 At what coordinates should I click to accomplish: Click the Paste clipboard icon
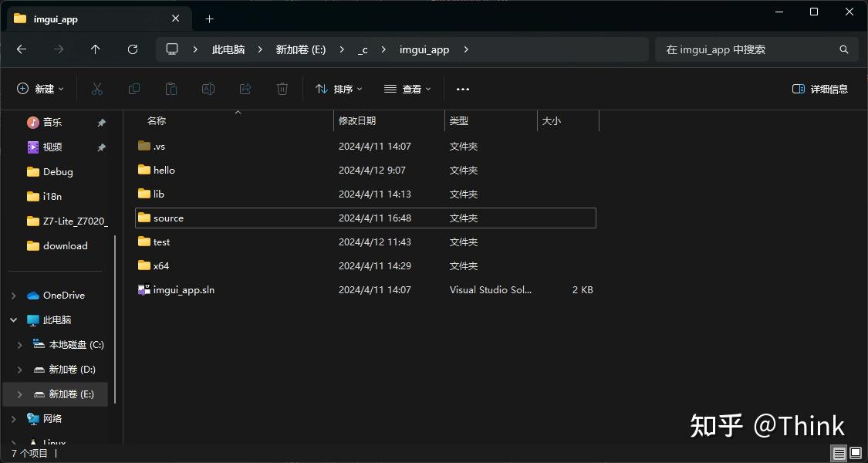pyautogui.click(x=171, y=89)
